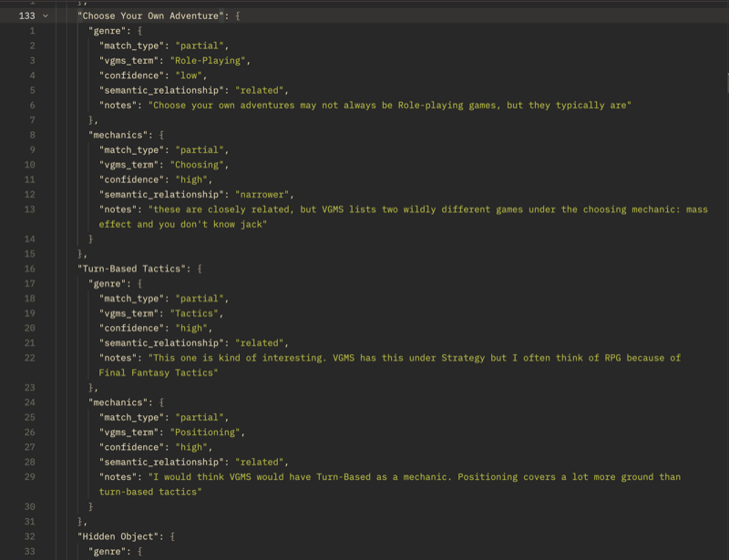This screenshot has height=560, width=729.
Task: Click the "related" value on line 21
Action: (x=260, y=343)
